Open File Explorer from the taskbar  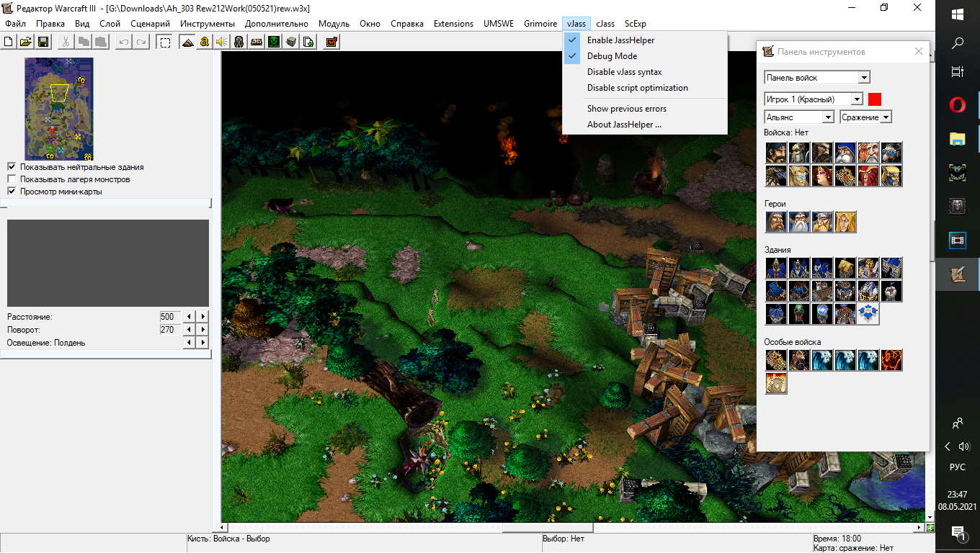coord(958,139)
